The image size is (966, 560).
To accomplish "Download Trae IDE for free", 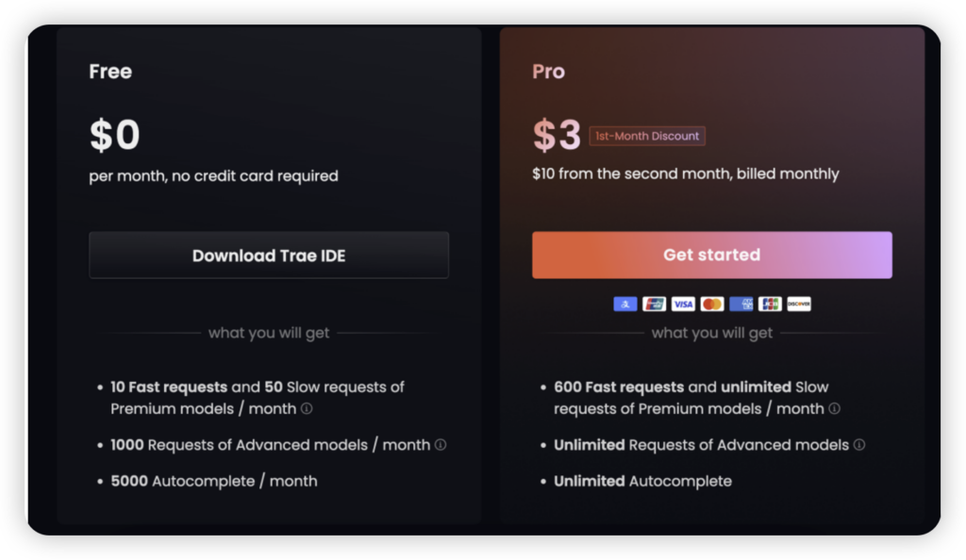I will pyautogui.click(x=269, y=255).
